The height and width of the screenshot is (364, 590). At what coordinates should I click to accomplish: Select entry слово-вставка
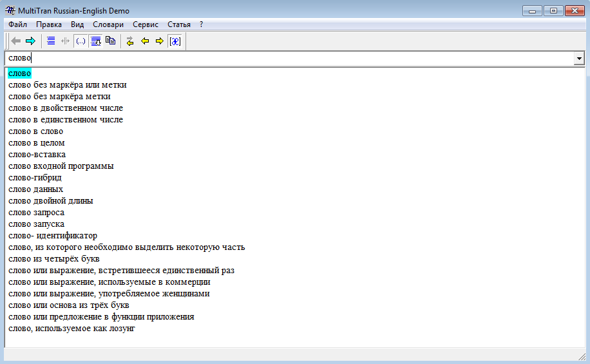(x=37, y=155)
